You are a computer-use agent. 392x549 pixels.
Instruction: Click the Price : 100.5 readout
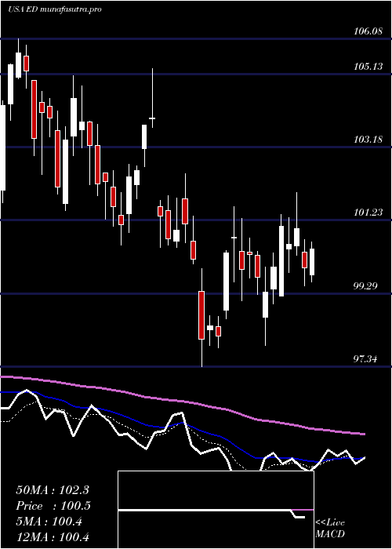pyautogui.click(x=53, y=506)
